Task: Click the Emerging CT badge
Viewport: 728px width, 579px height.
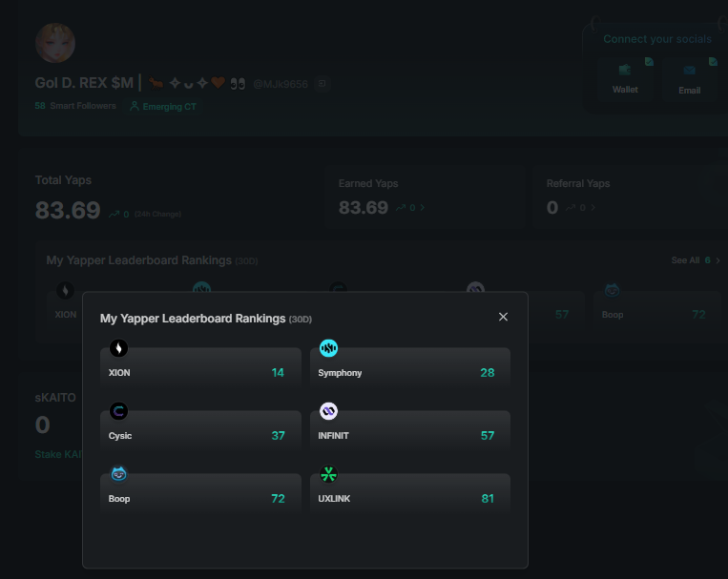Action: coord(163,106)
